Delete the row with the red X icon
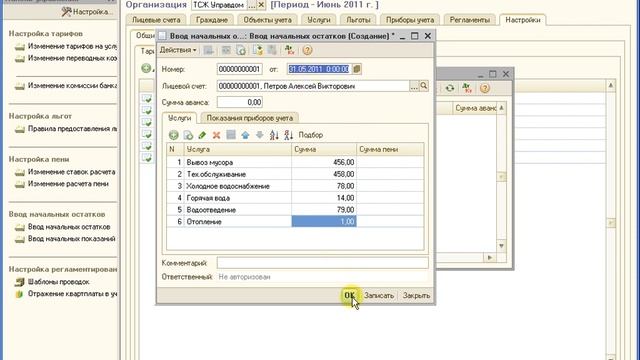Viewport: 640px width, 360px height. click(216, 135)
